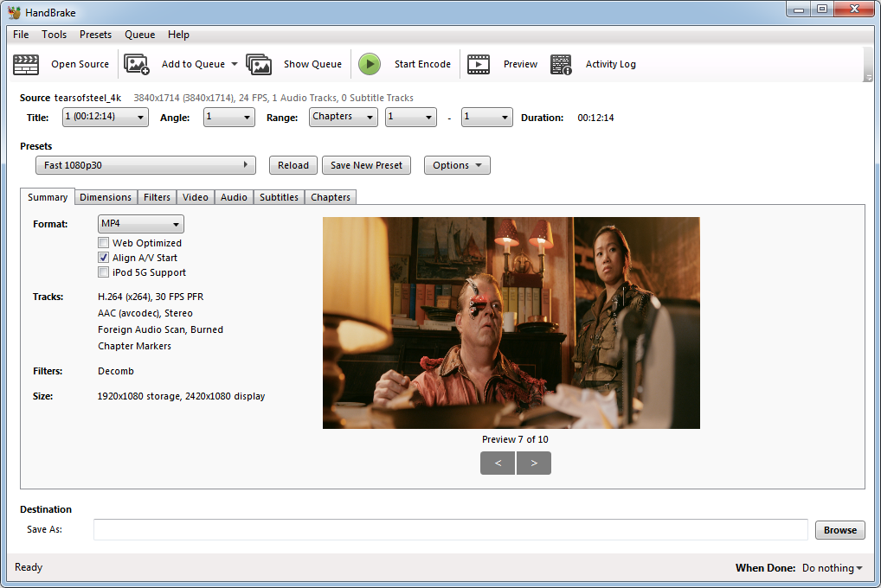Open the Angle dropdown
881x588 pixels.
tap(228, 118)
